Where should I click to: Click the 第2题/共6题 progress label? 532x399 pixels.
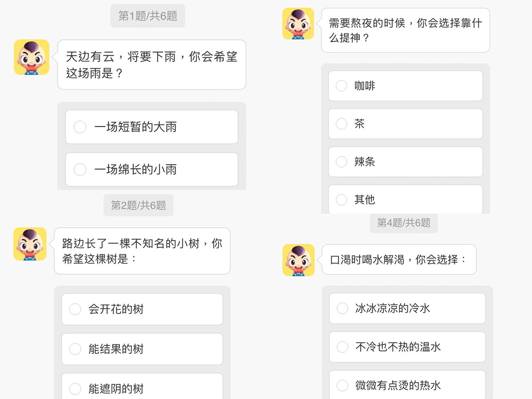[x=138, y=205]
